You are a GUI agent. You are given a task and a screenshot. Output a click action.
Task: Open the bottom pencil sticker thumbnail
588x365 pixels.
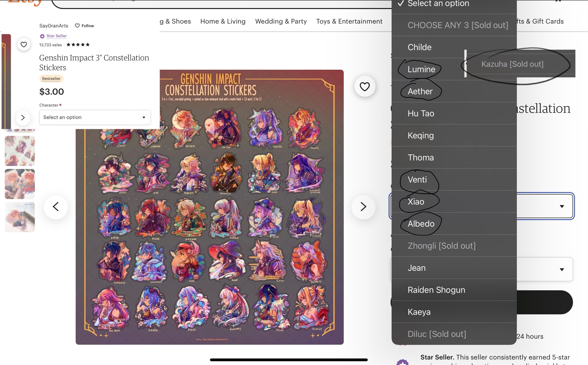tap(20, 217)
